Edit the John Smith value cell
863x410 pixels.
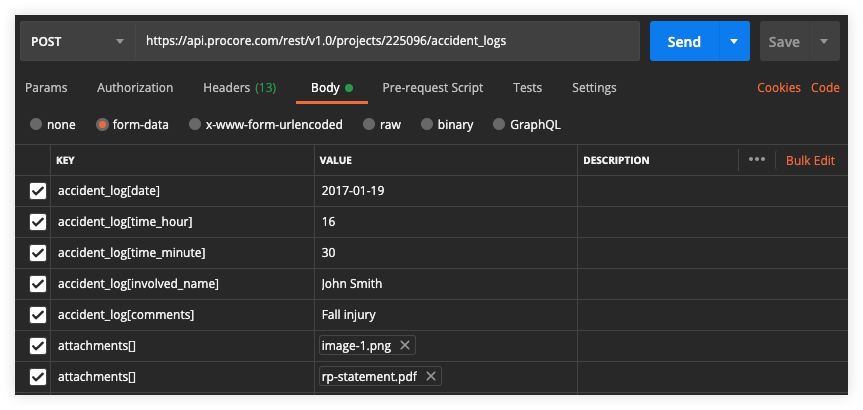coord(446,284)
